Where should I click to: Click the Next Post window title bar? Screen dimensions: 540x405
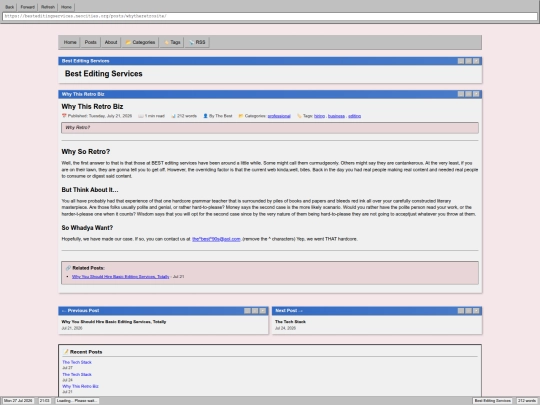(x=377, y=311)
